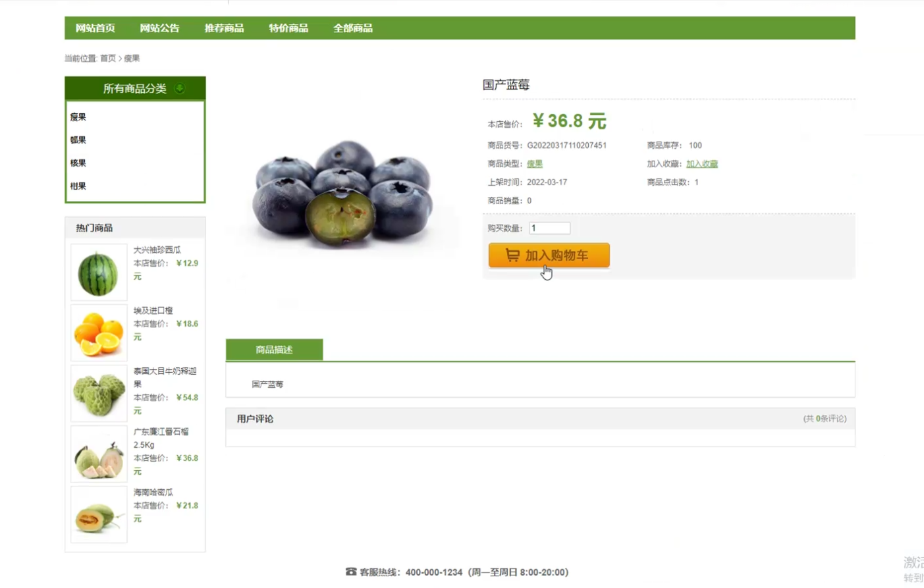Open 特价商品 navigation item
Image resolution: width=924 pixels, height=588 pixels.
288,28
